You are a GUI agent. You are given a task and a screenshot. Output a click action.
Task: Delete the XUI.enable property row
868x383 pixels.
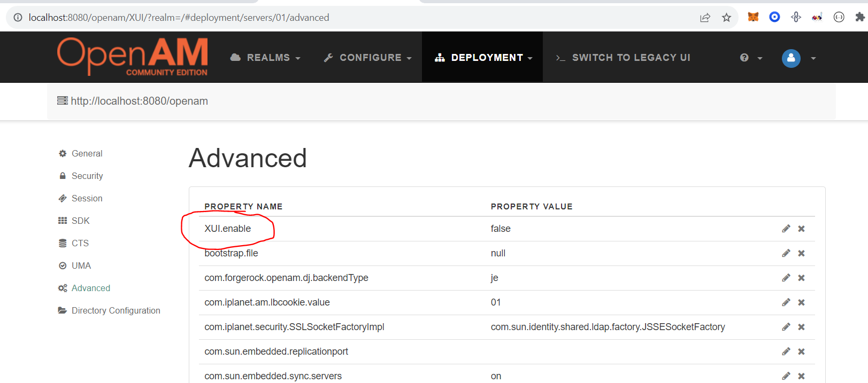tap(801, 229)
